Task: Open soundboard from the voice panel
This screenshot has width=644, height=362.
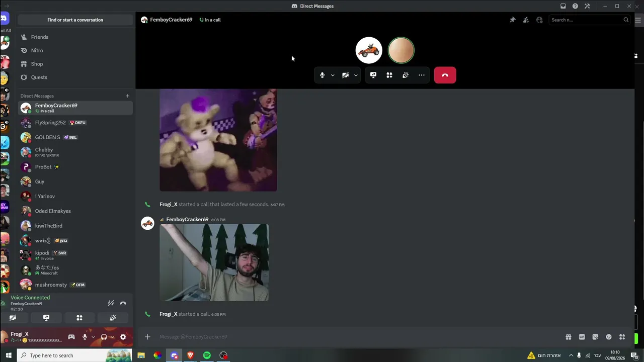Action: pos(113,318)
